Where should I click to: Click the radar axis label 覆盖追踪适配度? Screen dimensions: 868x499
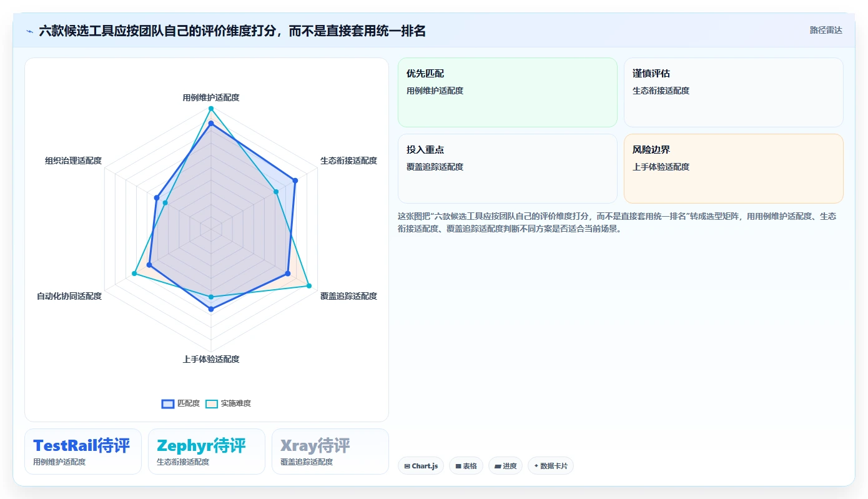point(348,296)
